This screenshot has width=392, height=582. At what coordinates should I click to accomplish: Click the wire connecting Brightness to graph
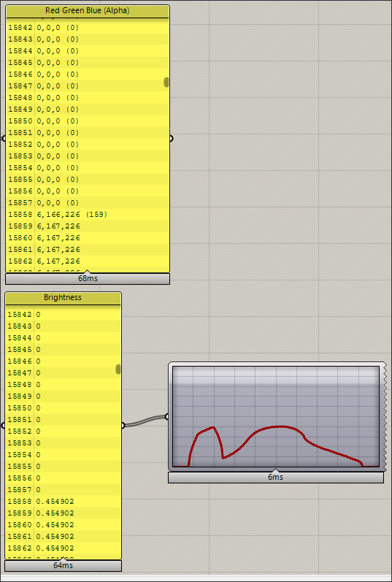coord(145,421)
